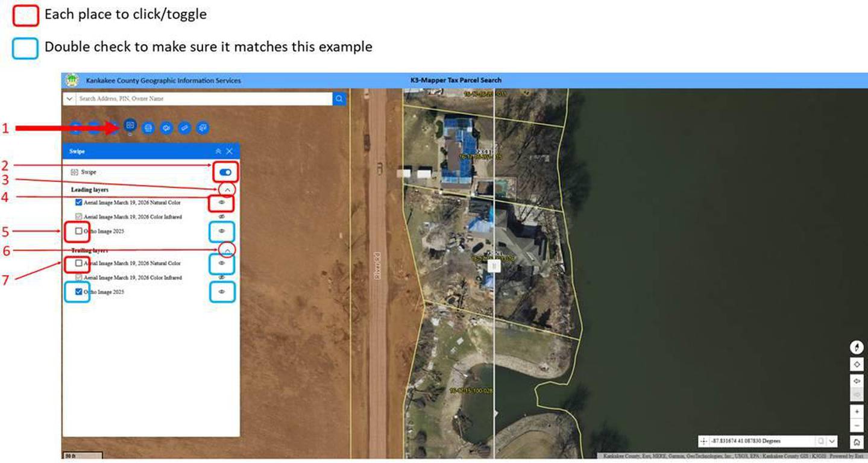868x463 pixels.
Task: Click the compass north-reset button
Action: pos(857,347)
